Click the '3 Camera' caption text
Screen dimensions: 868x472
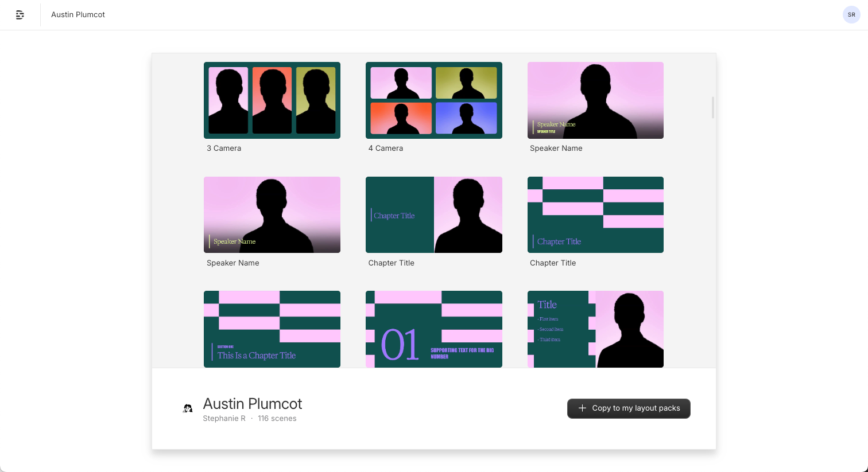(x=224, y=148)
